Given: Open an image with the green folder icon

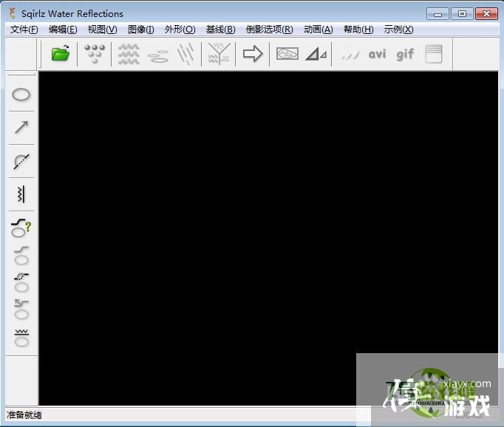Looking at the screenshot, I should [x=61, y=53].
